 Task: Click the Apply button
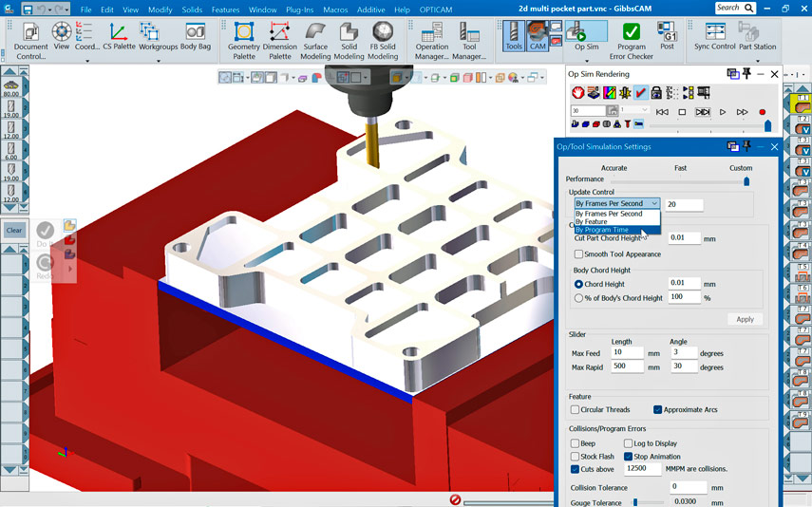[745, 319]
